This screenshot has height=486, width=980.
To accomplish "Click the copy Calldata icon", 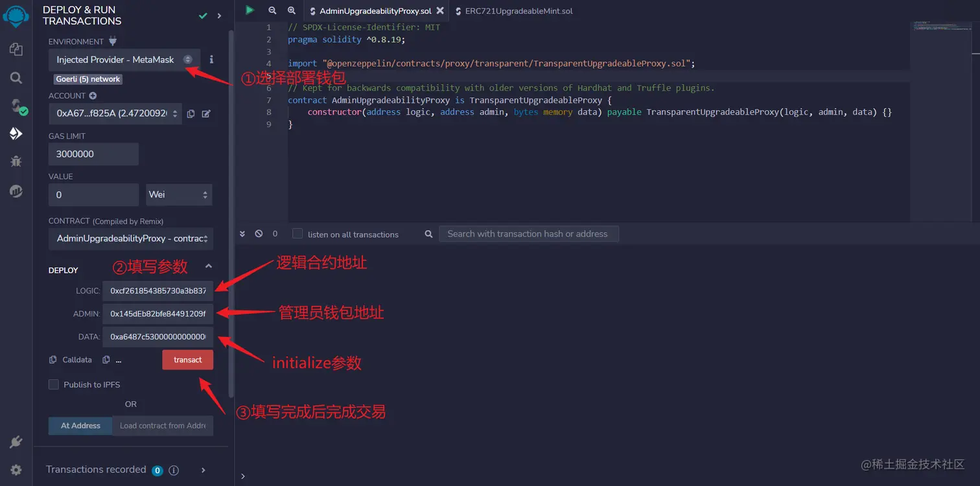I will tap(53, 360).
